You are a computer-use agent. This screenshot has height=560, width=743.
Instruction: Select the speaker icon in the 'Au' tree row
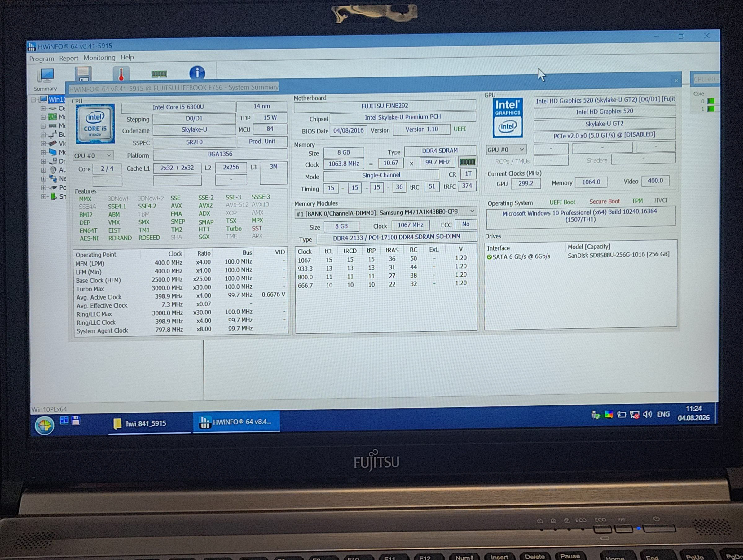[x=53, y=170]
